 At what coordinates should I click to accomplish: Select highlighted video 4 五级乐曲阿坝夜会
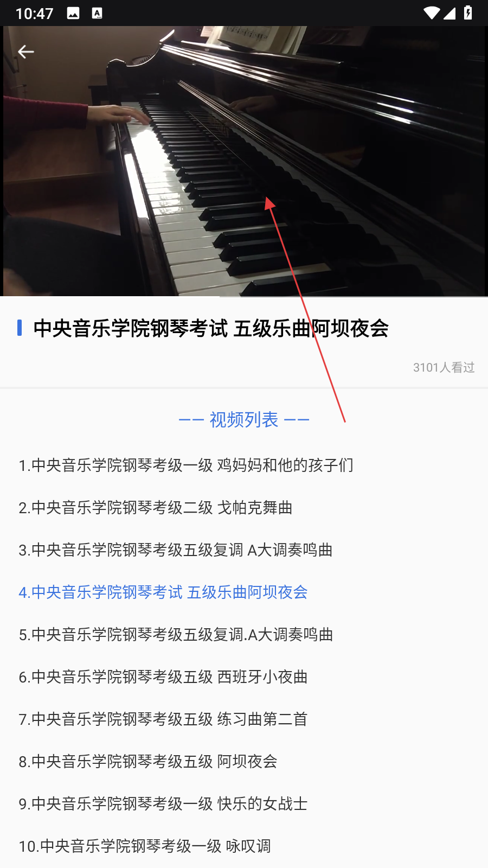click(x=163, y=592)
